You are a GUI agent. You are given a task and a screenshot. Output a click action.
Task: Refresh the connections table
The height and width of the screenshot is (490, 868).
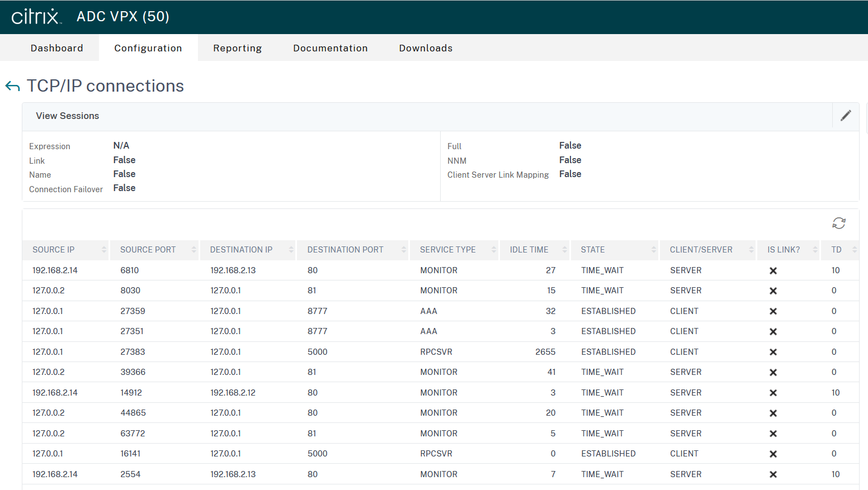pyautogui.click(x=838, y=223)
